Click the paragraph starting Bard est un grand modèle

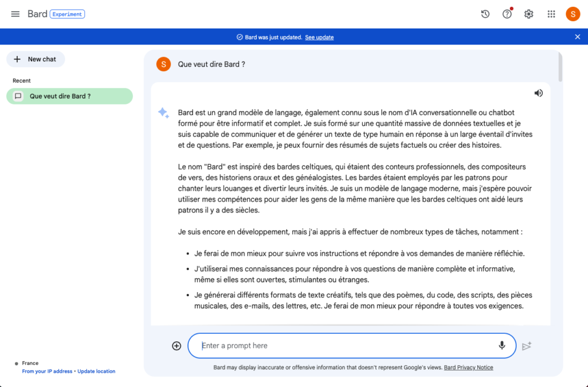(355, 128)
